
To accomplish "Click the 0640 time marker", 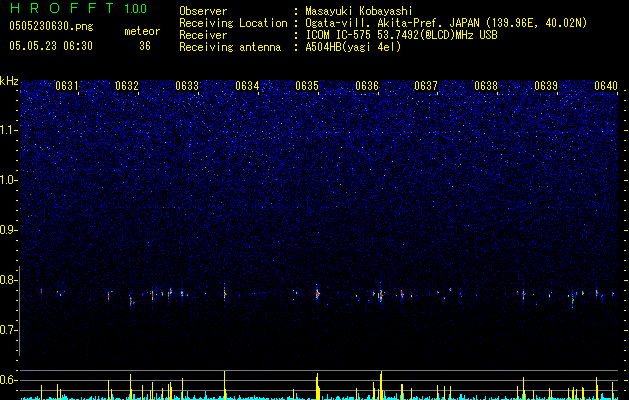I will (606, 86).
